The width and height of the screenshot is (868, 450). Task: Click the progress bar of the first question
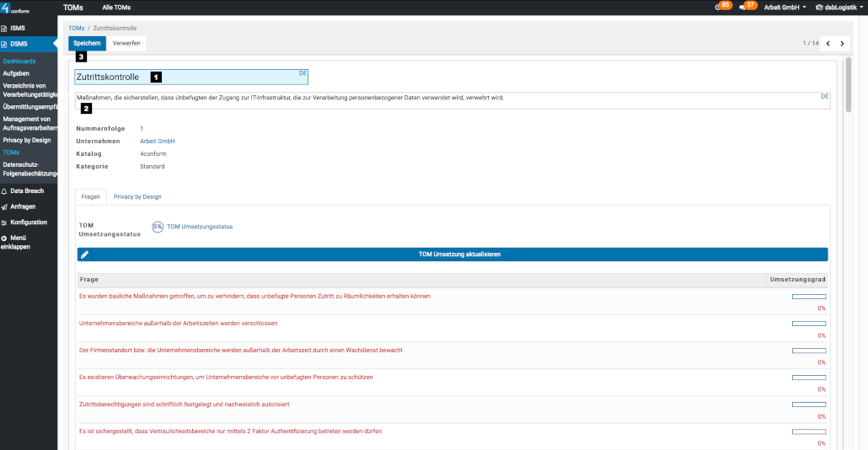coord(808,297)
